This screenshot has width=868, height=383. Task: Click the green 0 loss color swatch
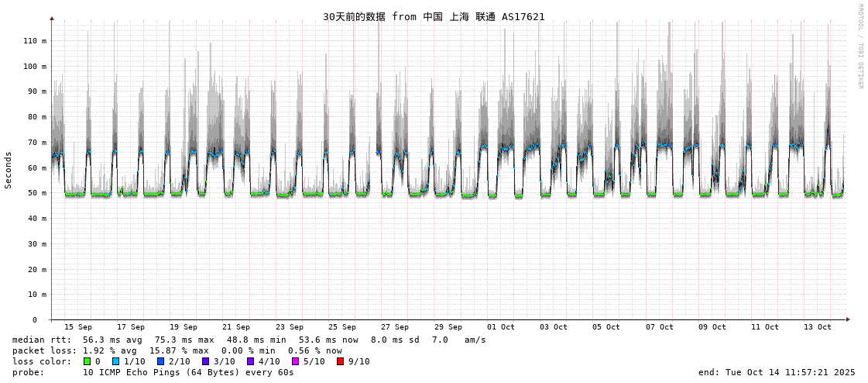[x=87, y=361]
